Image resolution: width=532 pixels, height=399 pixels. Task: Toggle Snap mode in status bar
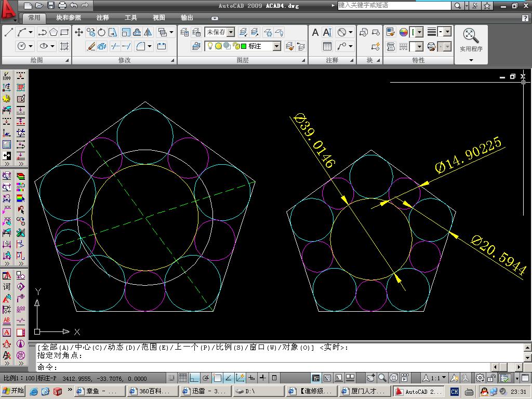click(x=171, y=378)
